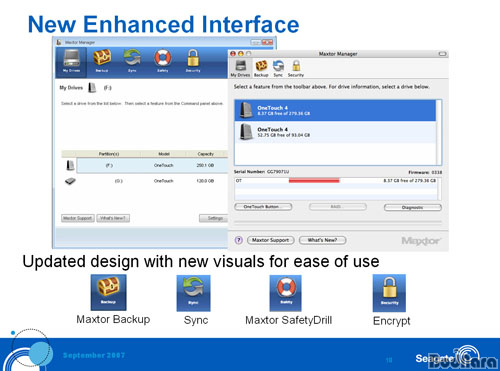The height and width of the screenshot is (371, 500).
Task: Click the Partition(s) column header
Action: 109,154
